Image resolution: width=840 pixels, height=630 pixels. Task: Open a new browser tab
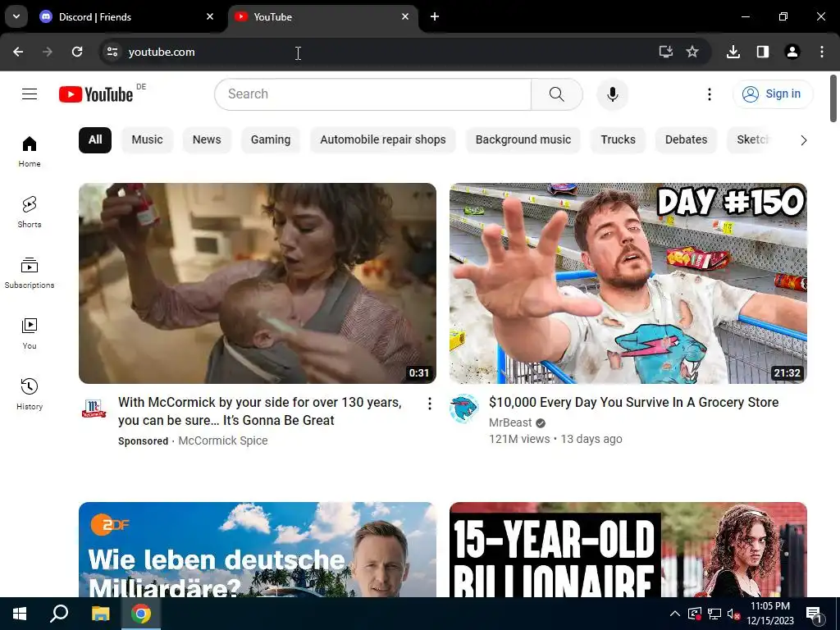click(x=435, y=16)
